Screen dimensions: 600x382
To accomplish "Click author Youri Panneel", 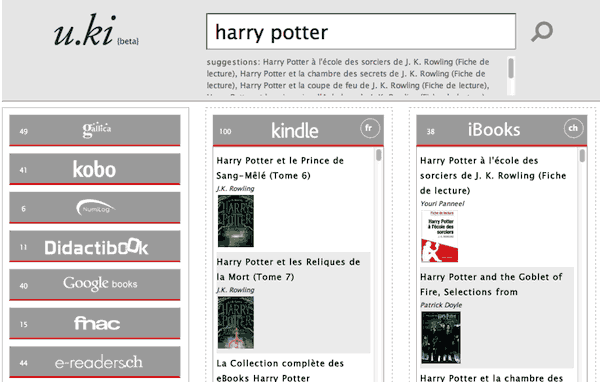I will click(442, 204).
